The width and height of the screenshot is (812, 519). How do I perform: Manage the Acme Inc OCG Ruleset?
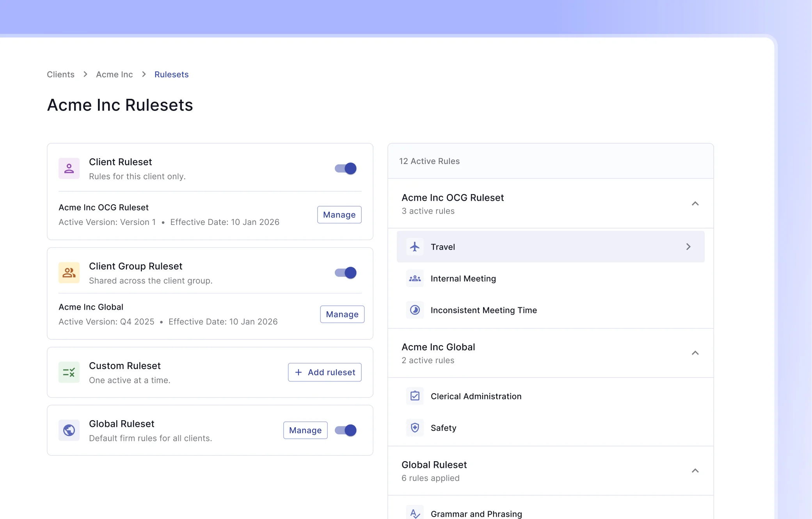(x=339, y=214)
